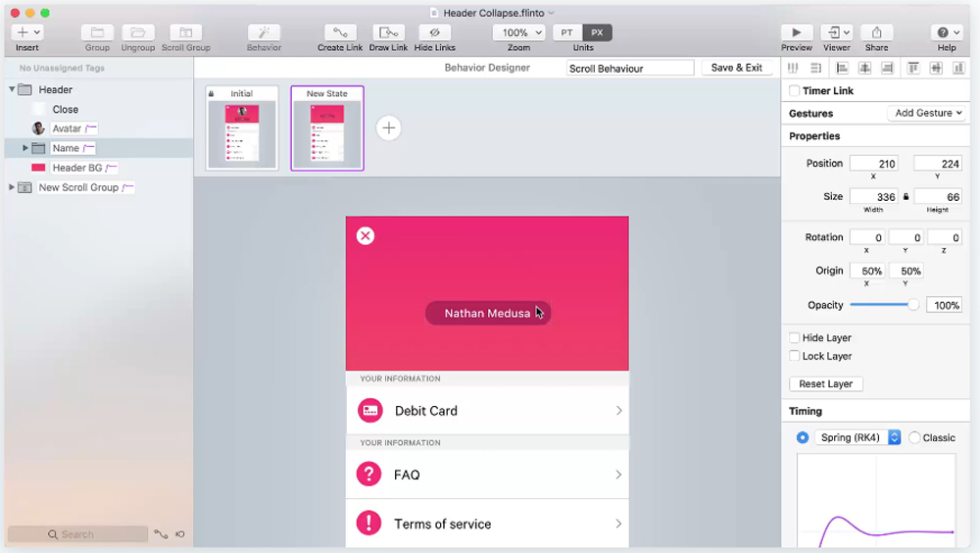The image size is (980, 553).
Task: Open the Terms of service row
Action: (487, 524)
